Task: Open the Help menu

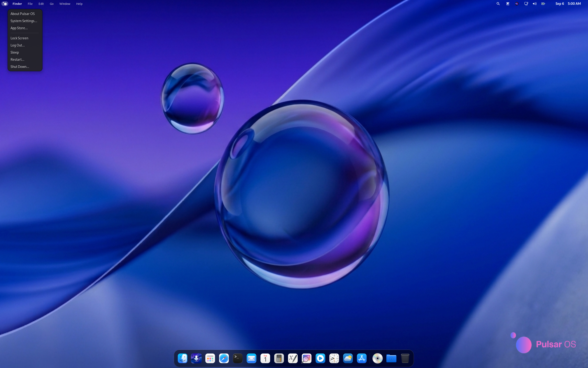Action: point(79,4)
